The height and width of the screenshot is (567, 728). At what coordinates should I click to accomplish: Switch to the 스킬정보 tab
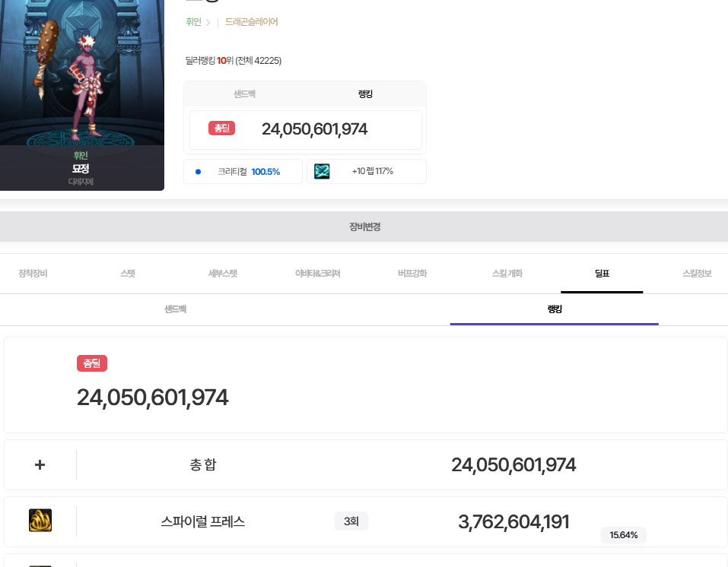pos(697,274)
